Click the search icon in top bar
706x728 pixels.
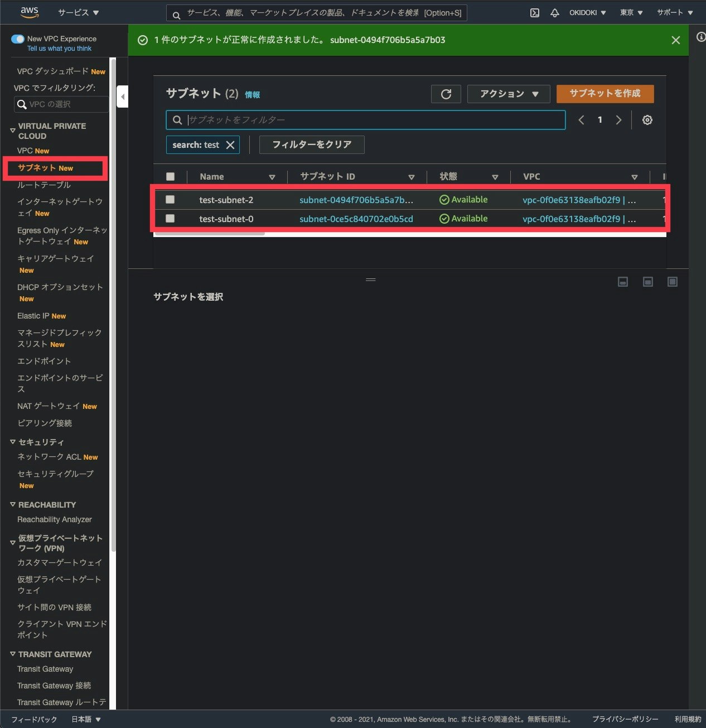point(176,15)
